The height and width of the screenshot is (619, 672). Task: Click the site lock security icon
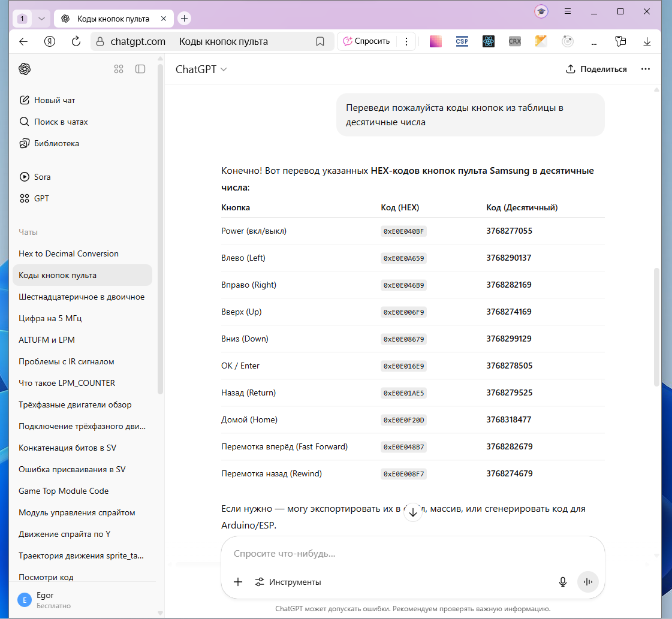pos(100,41)
